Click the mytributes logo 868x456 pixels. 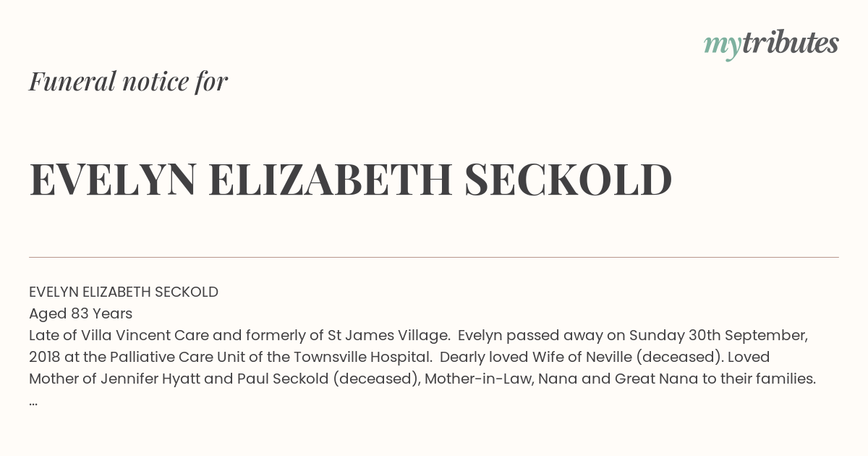pyautogui.click(x=771, y=45)
